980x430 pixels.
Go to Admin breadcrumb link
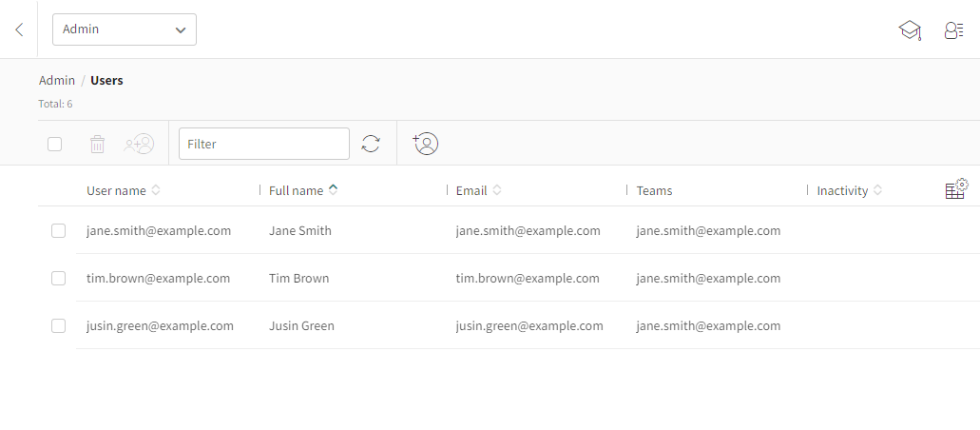[x=57, y=80]
